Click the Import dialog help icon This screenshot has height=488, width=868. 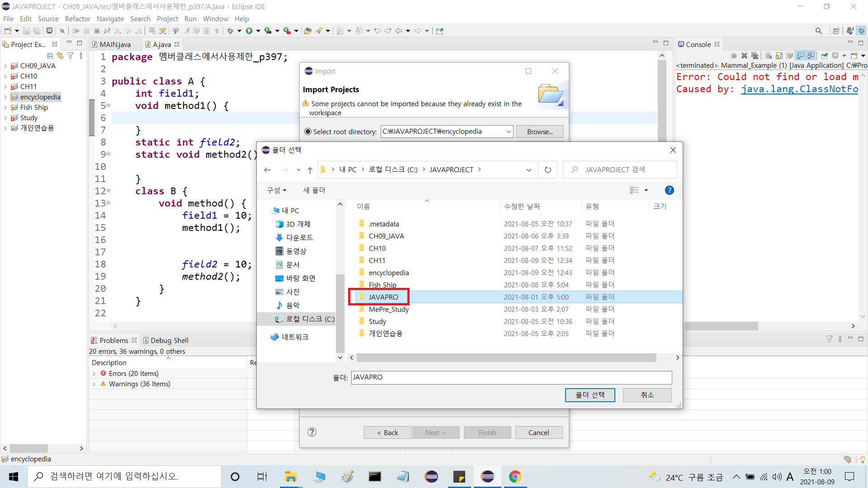tap(312, 432)
